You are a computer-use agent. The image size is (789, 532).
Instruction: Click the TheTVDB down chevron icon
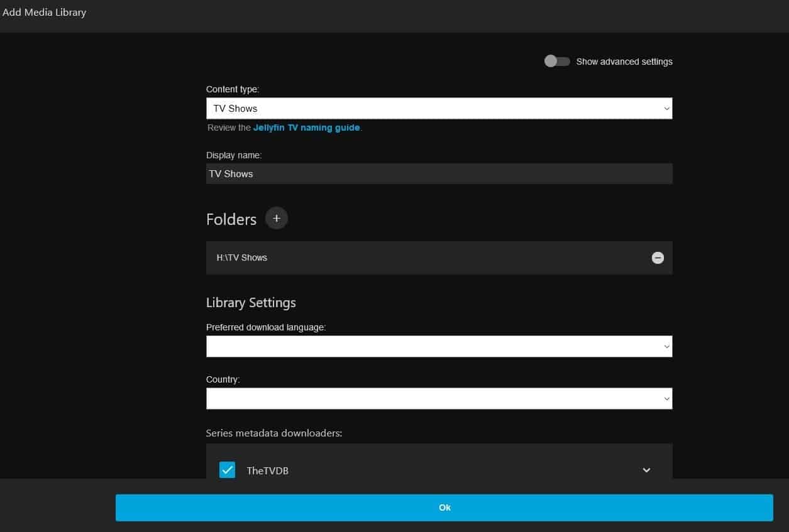[x=646, y=470]
